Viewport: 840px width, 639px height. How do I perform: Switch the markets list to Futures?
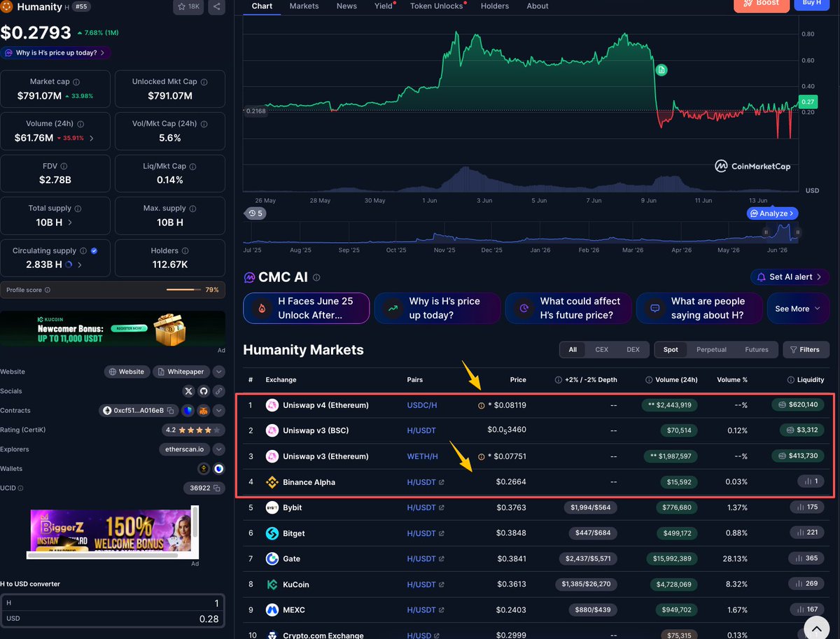[757, 349]
